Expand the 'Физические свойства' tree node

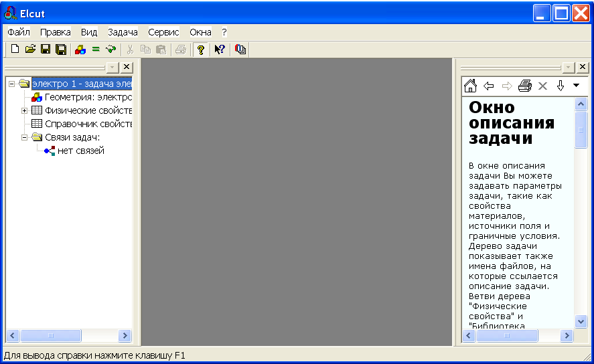(24, 110)
